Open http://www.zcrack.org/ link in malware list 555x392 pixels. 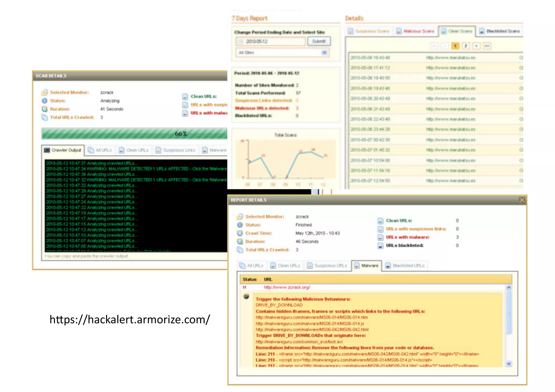click(287, 287)
